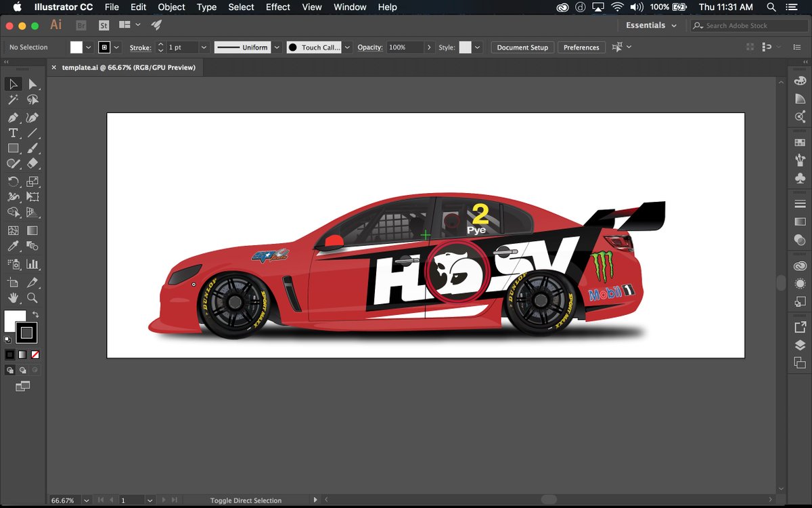This screenshot has height=508, width=812.
Task: Select the Width warp tool
Action: 13,197
